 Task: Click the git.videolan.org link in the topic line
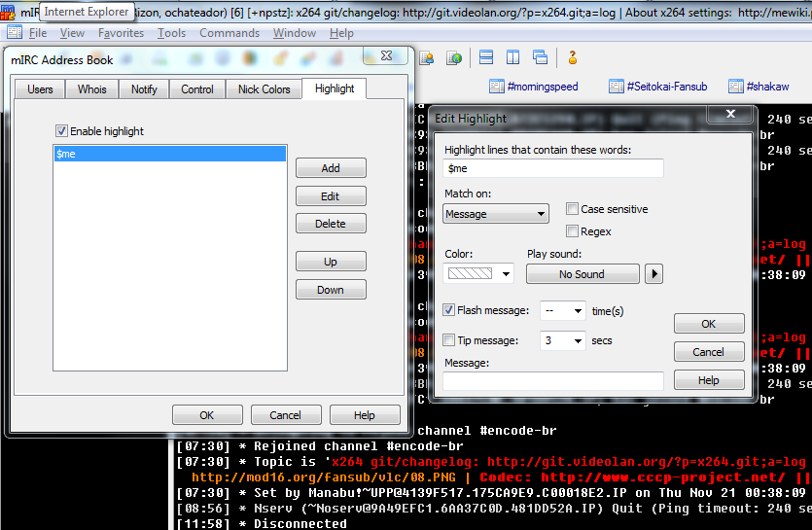click(x=647, y=462)
